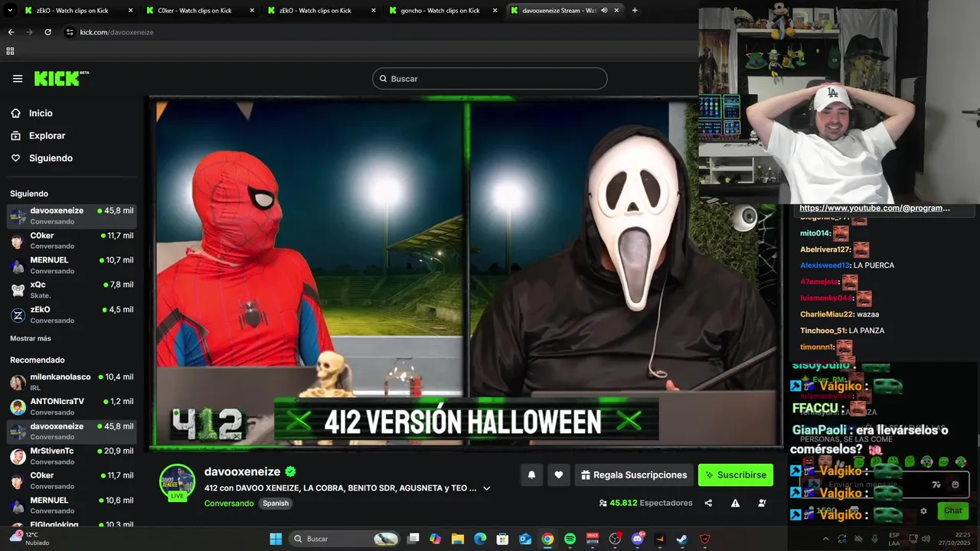Viewport: 980px width, 551px height.
Task: Open File Explorer from taskbar
Action: 458,539
